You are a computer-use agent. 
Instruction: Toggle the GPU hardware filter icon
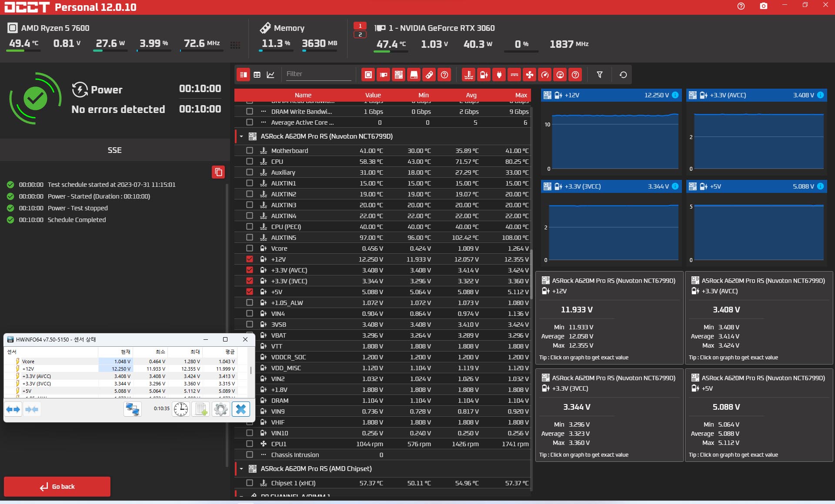tap(383, 75)
